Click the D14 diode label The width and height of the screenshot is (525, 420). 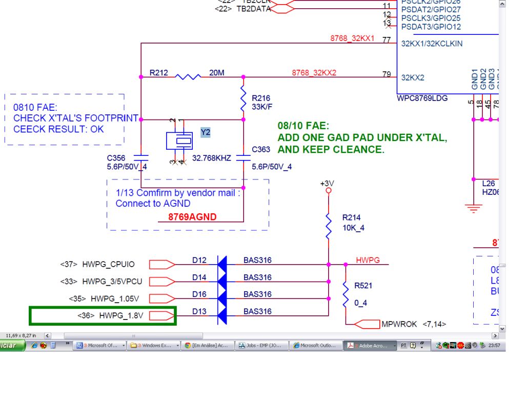199,277
